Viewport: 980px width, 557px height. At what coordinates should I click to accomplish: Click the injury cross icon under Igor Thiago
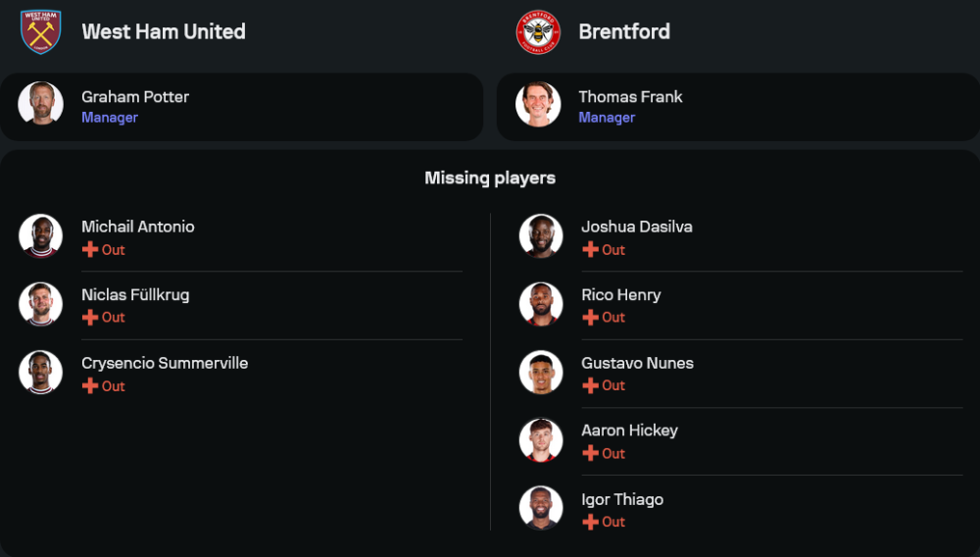point(590,522)
